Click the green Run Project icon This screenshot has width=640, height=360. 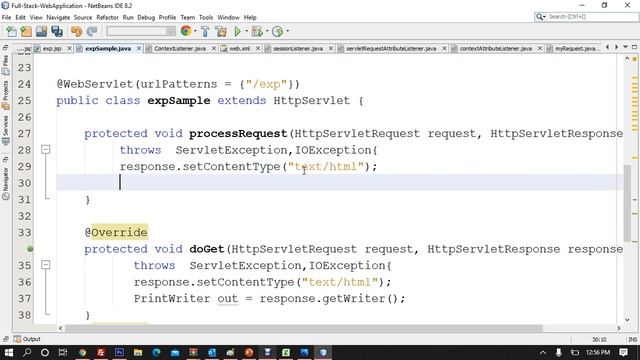(238, 31)
